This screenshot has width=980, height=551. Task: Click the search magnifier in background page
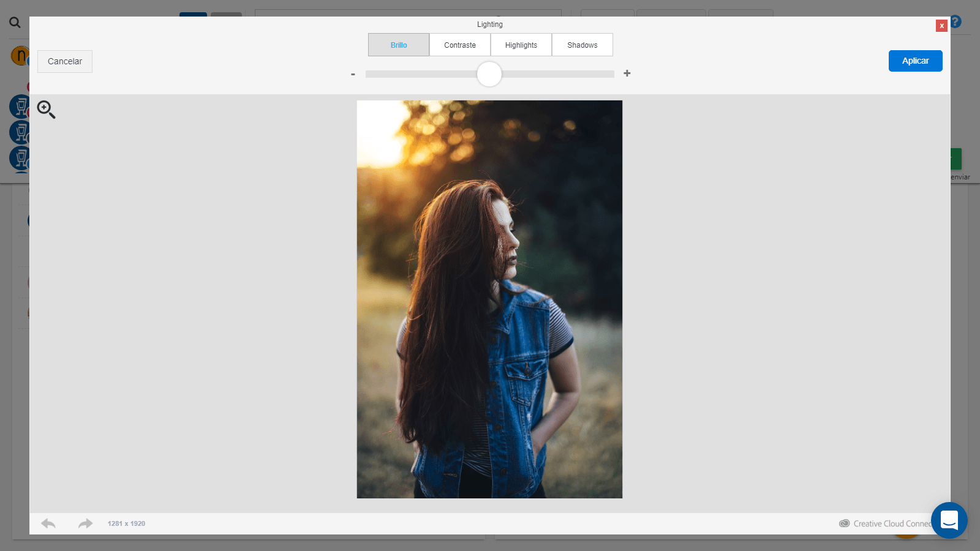(15, 23)
